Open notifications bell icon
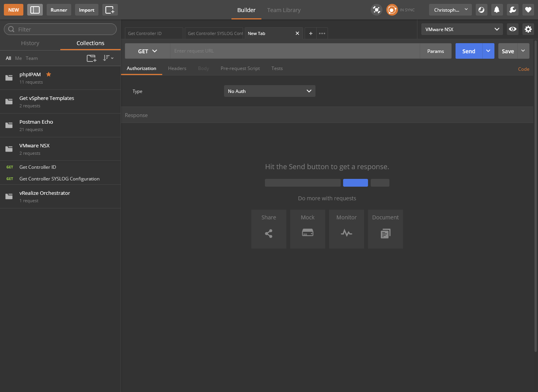This screenshot has width=538, height=392. [497, 10]
